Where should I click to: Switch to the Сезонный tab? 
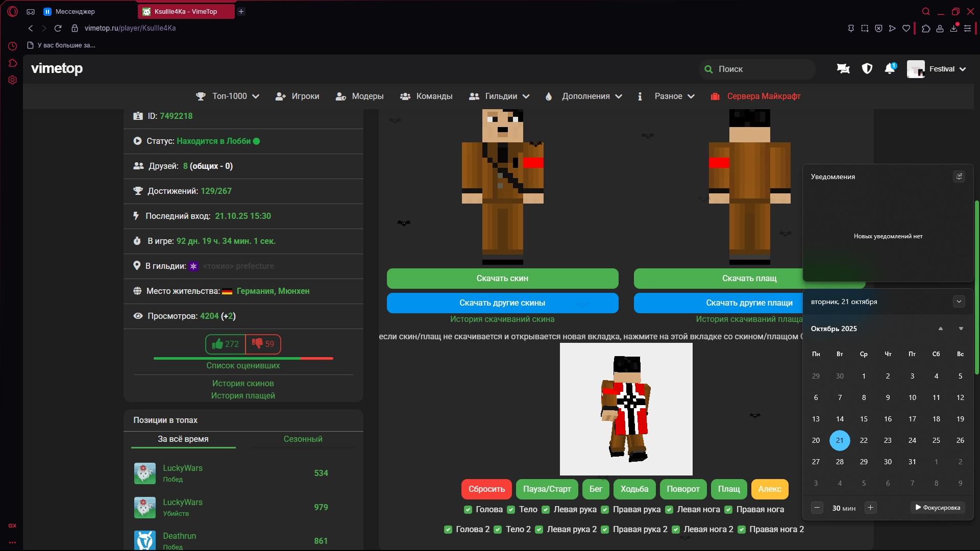(x=303, y=439)
